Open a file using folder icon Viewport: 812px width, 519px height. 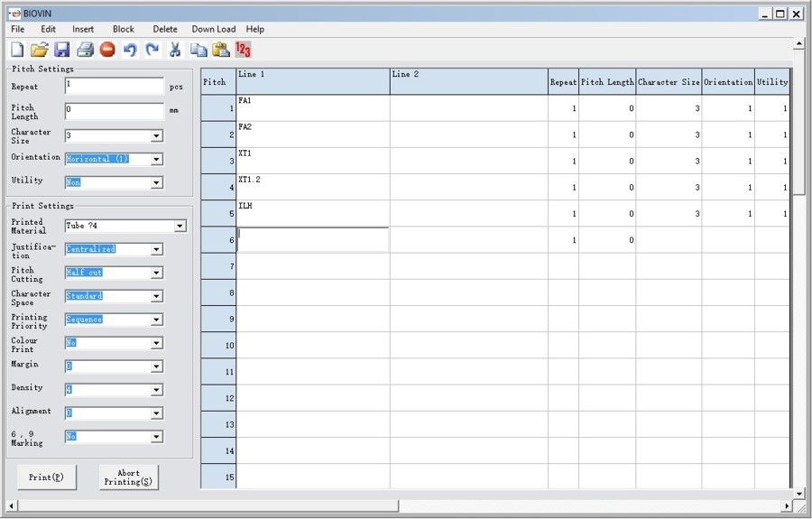pyautogui.click(x=40, y=50)
